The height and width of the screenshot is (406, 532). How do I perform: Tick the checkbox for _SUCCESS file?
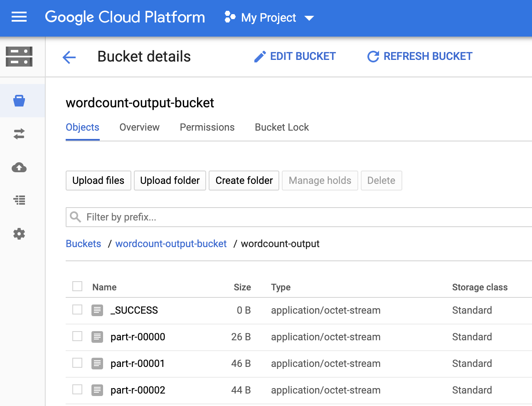pos(77,309)
